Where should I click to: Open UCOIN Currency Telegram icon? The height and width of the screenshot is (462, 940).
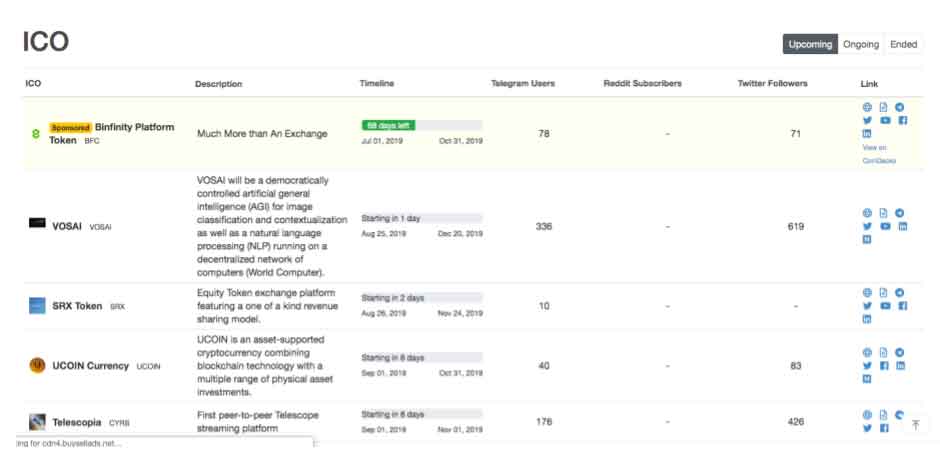point(899,353)
